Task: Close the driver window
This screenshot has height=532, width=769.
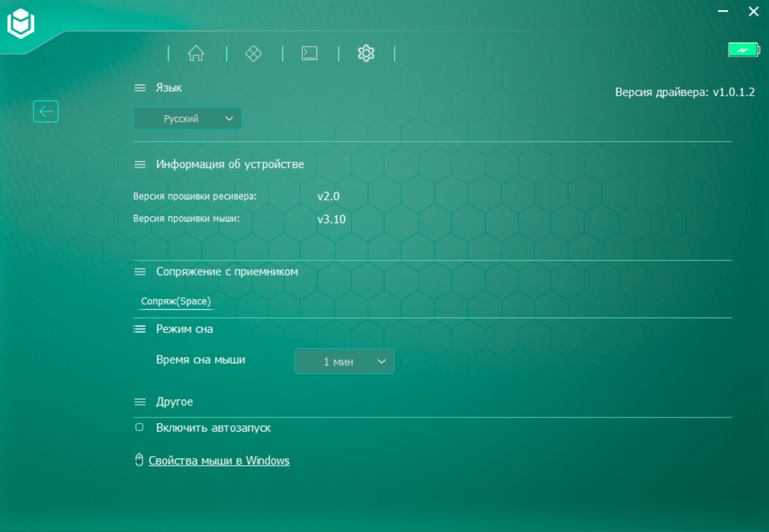Action: pos(754,11)
